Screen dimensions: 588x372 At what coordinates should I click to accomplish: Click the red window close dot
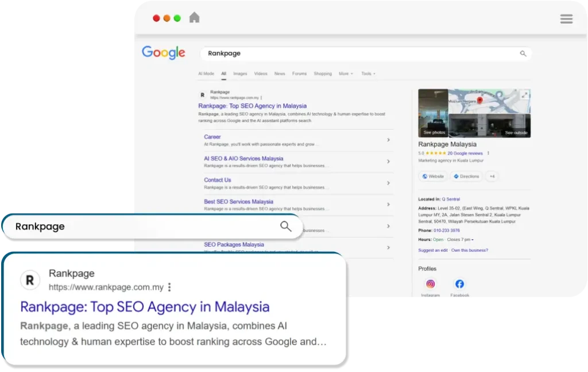coord(156,18)
